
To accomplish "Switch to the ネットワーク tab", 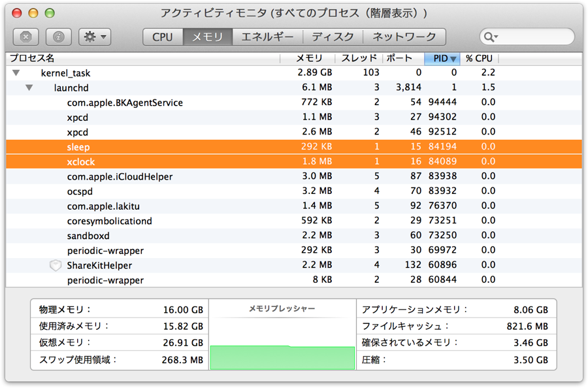I will [x=404, y=37].
